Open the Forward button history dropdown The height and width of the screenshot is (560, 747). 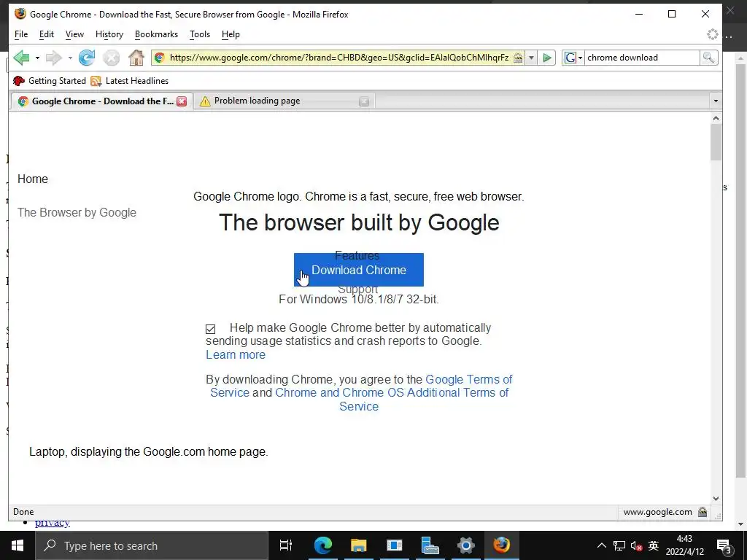pos(70,58)
